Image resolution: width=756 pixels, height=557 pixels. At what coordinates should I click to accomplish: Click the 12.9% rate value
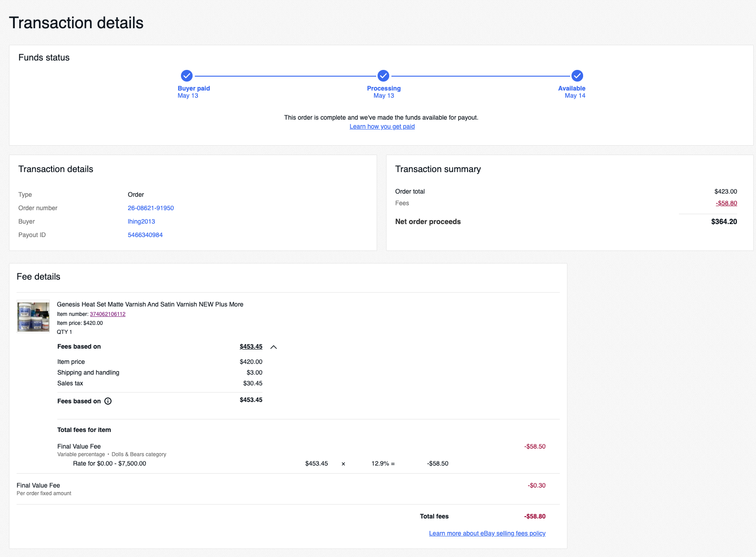pyautogui.click(x=380, y=463)
